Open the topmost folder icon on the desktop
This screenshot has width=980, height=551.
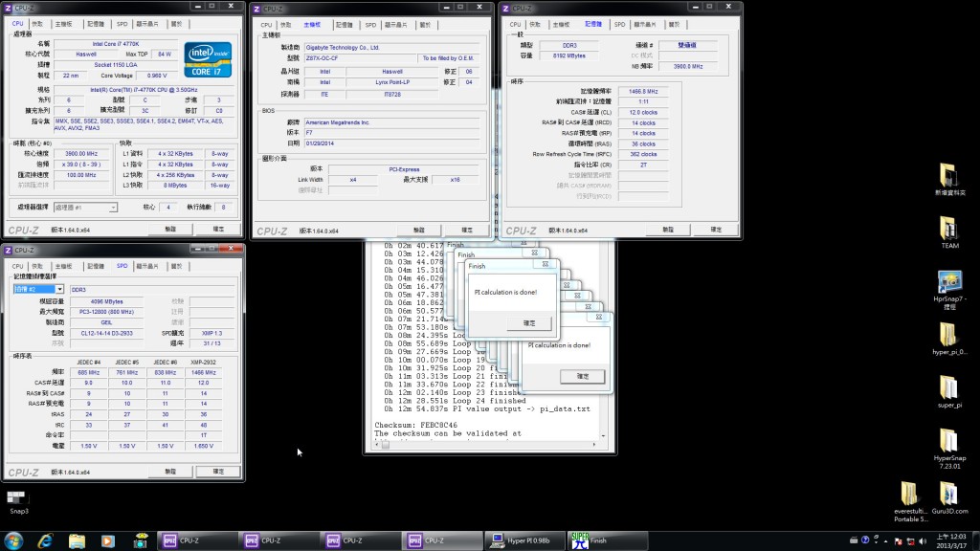coord(949,179)
